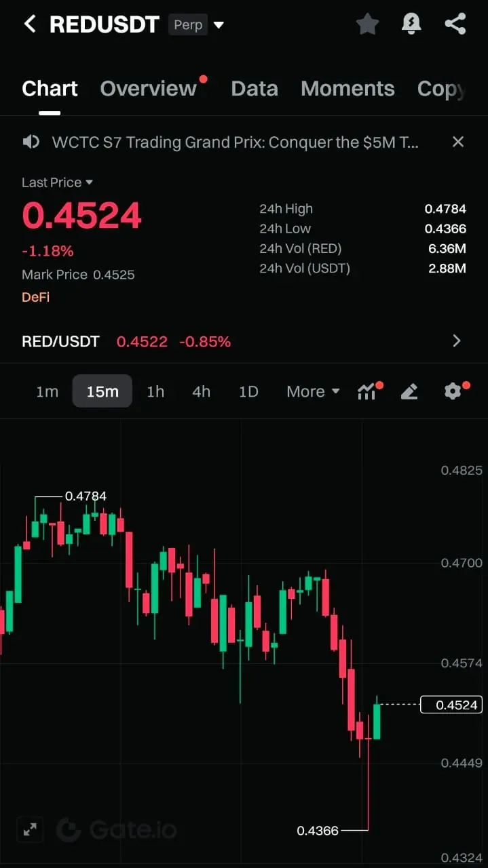This screenshot has height=868, width=488.
Task: Tap the -1.18% change value
Action: (48, 252)
